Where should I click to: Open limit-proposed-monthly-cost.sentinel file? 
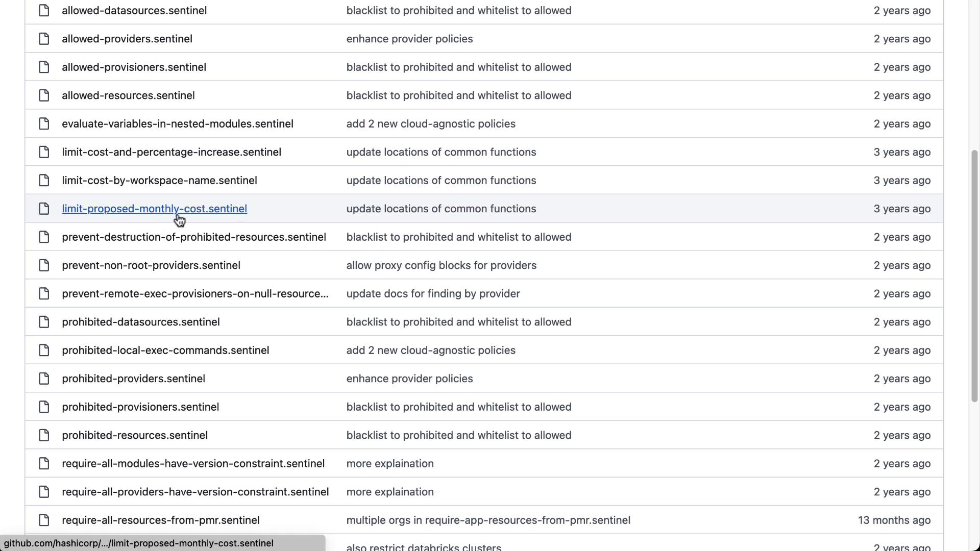tap(154, 209)
